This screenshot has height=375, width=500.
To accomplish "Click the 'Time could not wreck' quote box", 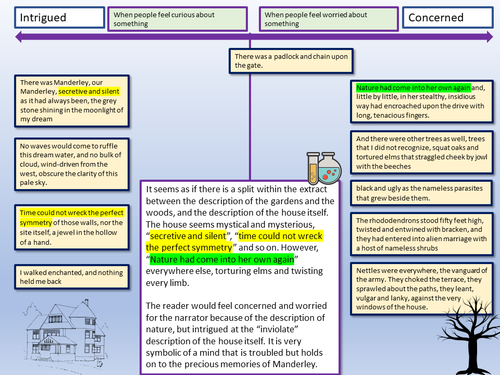I will [72, 227].
